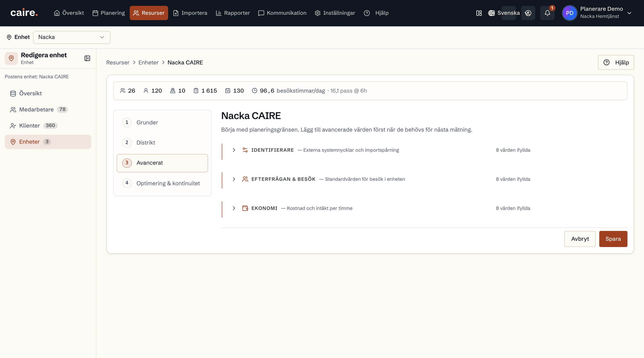
Task: Open the Översikt top navigation item
Action: (69, 13)
